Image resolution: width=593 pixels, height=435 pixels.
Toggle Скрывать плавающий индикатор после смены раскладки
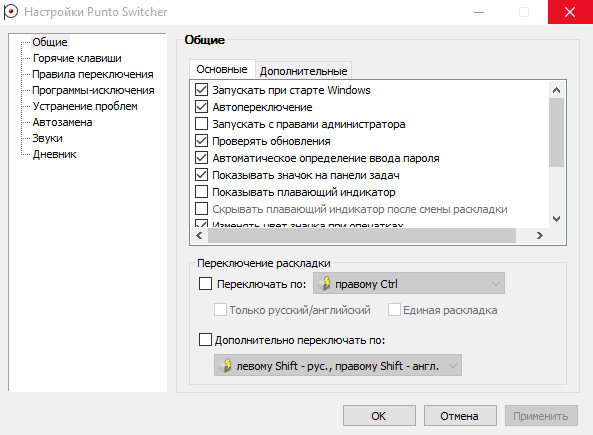[x=201, y=209]
